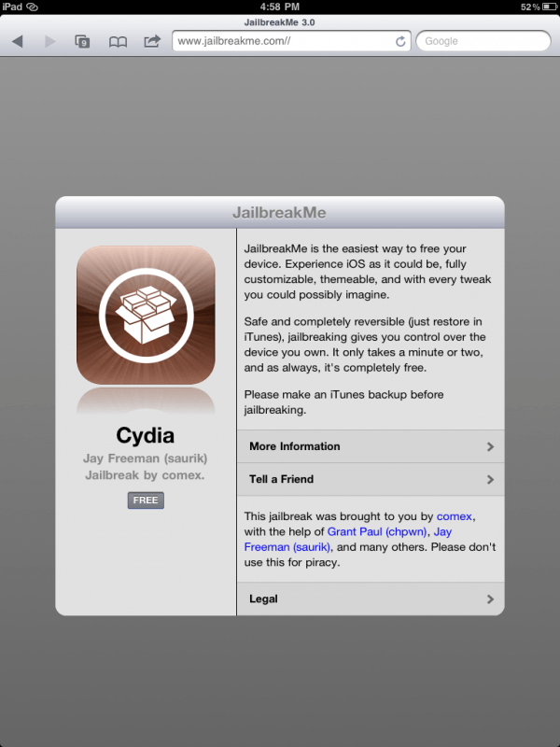Reload the page with refresh icon
This screenshot has width=560, height=747.
[400, 41]
